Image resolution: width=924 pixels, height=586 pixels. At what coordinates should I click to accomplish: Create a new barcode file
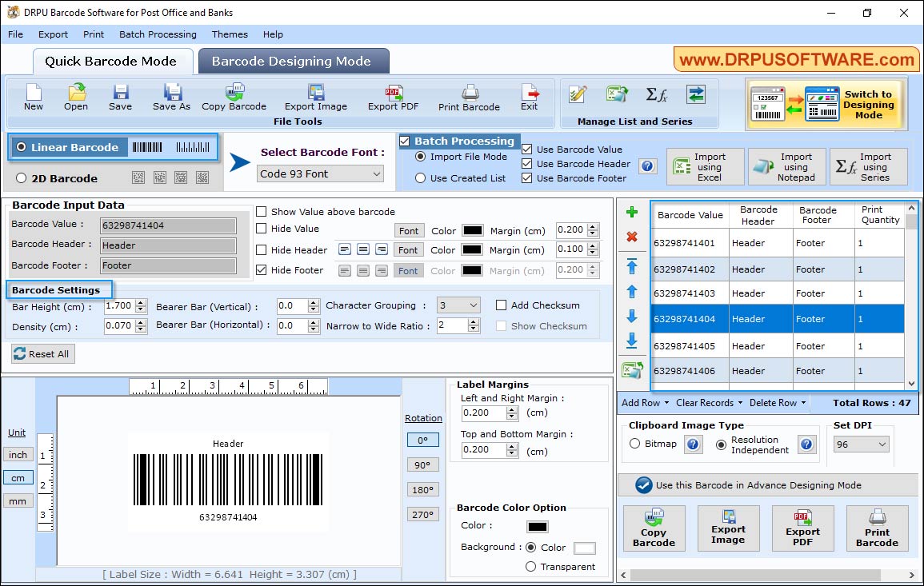coord(33,96)
